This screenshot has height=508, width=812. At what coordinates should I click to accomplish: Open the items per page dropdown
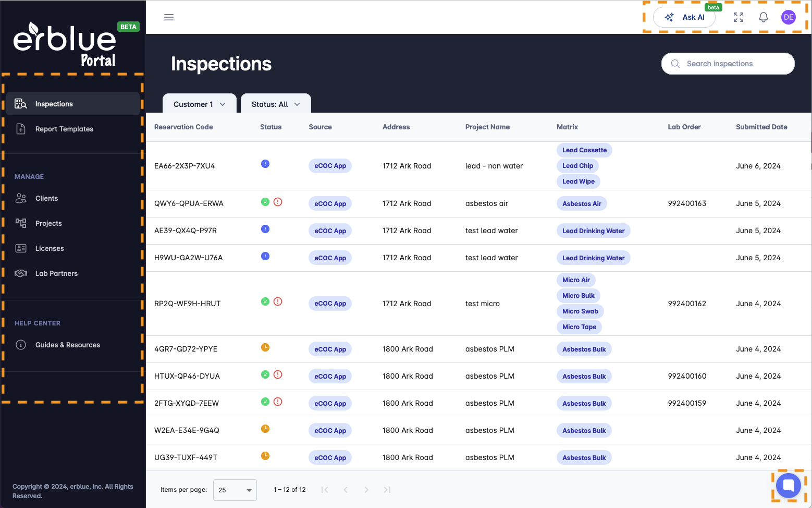pyautogui.click(x=235, y=490)
